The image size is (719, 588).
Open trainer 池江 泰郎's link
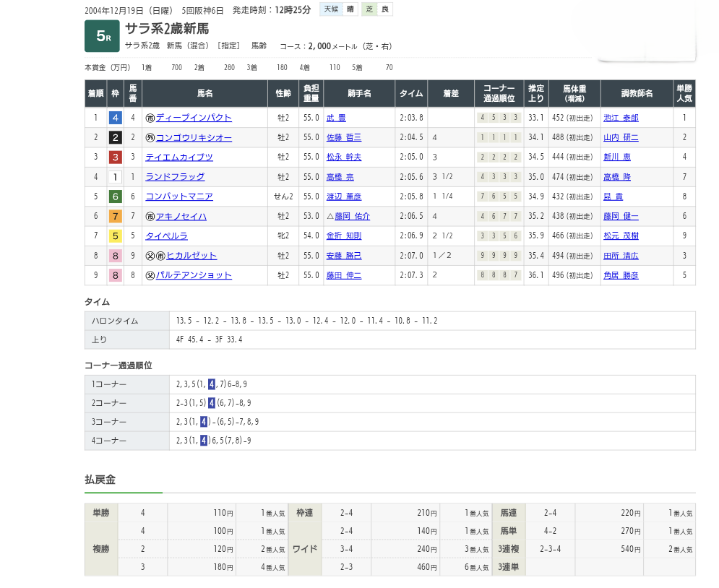(621, 118)
